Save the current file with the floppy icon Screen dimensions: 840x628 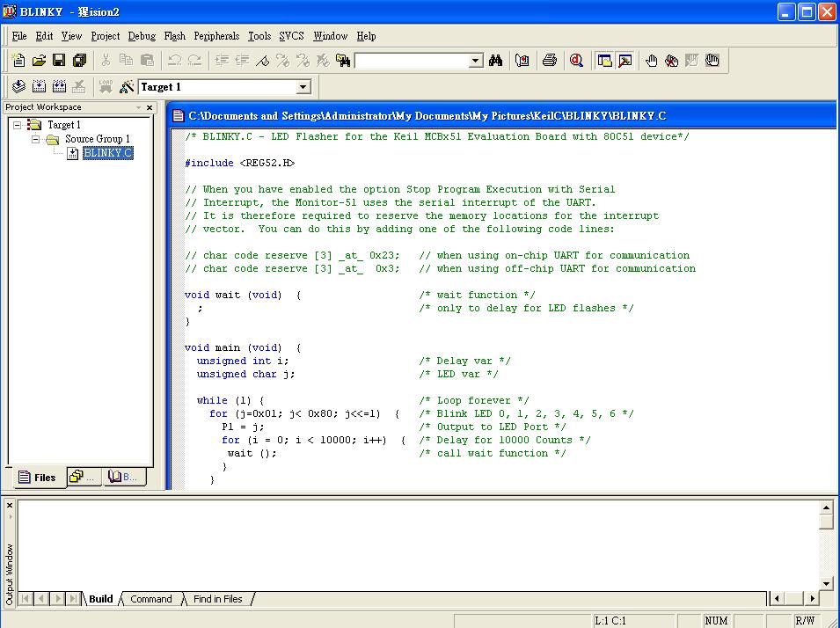coord(59,61)
